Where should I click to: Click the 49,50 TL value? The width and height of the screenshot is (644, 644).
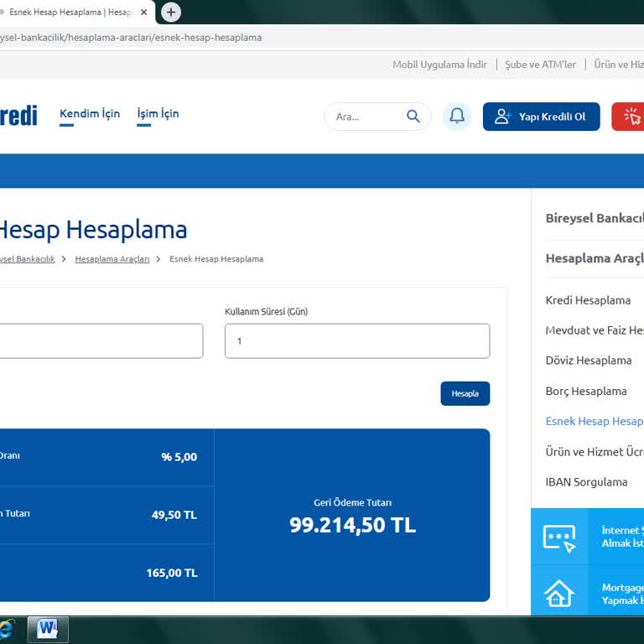coord(174,515)
